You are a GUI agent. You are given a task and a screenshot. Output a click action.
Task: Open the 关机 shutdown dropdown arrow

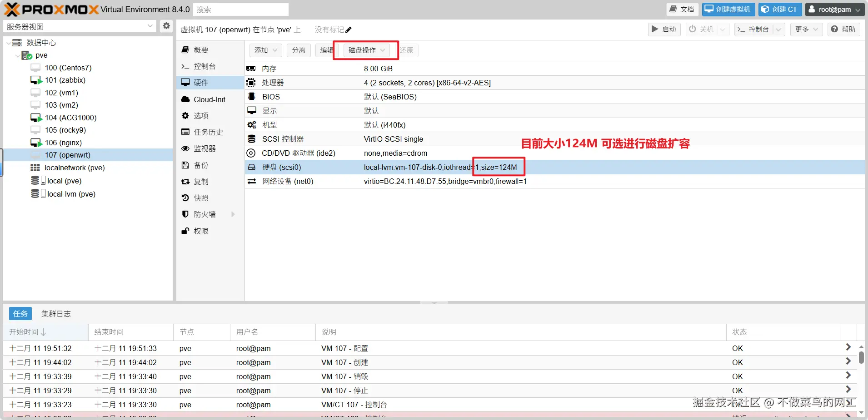point(723,30)
